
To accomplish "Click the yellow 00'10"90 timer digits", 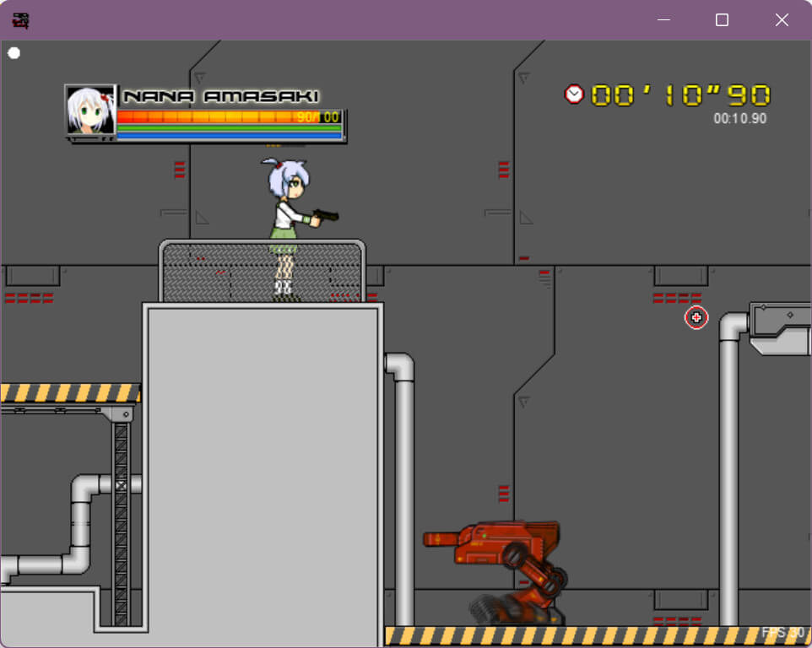I will pyautogui.click(x=680, y=95).
